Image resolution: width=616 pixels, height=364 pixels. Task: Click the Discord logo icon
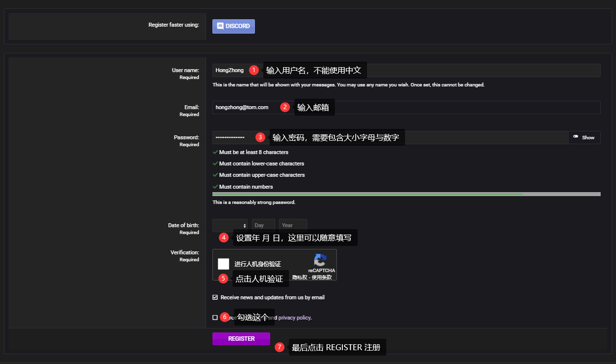[220, 26]
